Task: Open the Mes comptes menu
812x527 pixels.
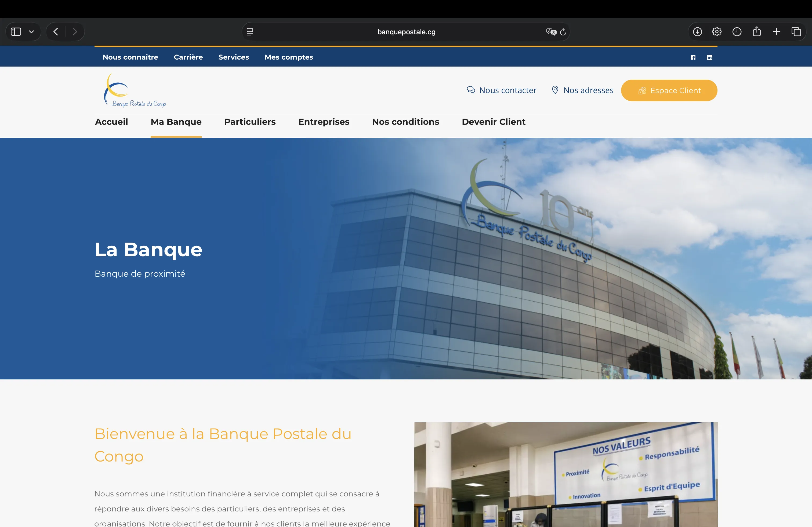Action: pyautogui.click(x=289, y=57)
